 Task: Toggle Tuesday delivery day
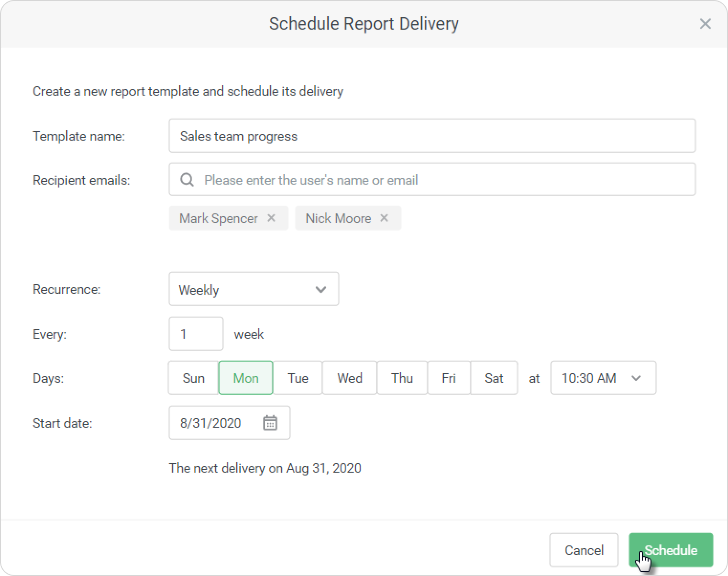pyautogui.click(x=298, y=378)
